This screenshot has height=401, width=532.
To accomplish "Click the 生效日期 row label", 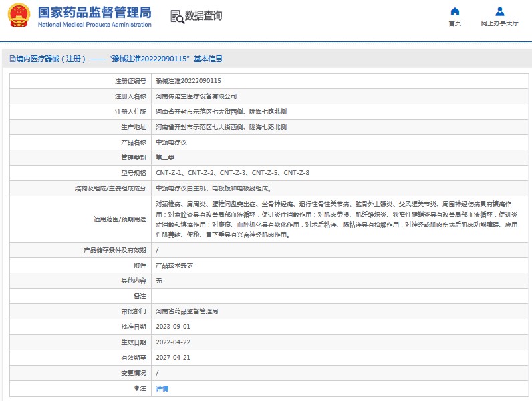I will [x=134, y=342].
